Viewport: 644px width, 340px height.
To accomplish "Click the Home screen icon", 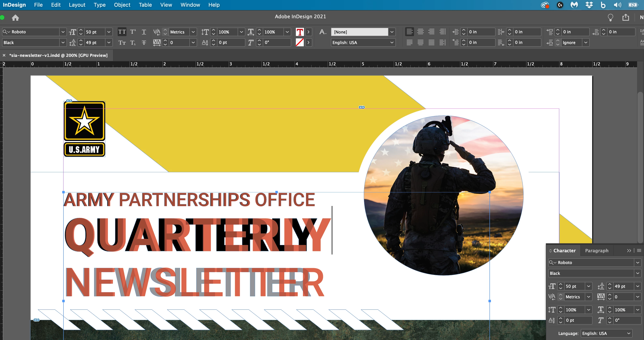I will pyautogui.click(x=15, y=18).
